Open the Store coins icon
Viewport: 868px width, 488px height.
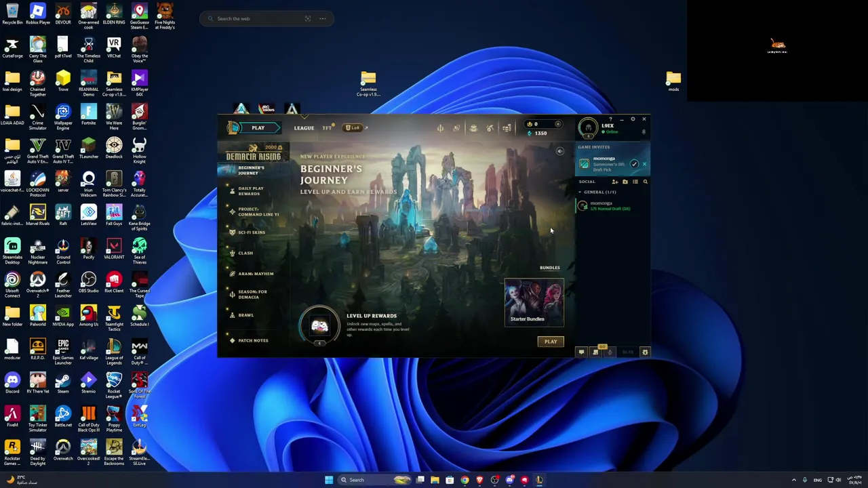click(507, 127)
